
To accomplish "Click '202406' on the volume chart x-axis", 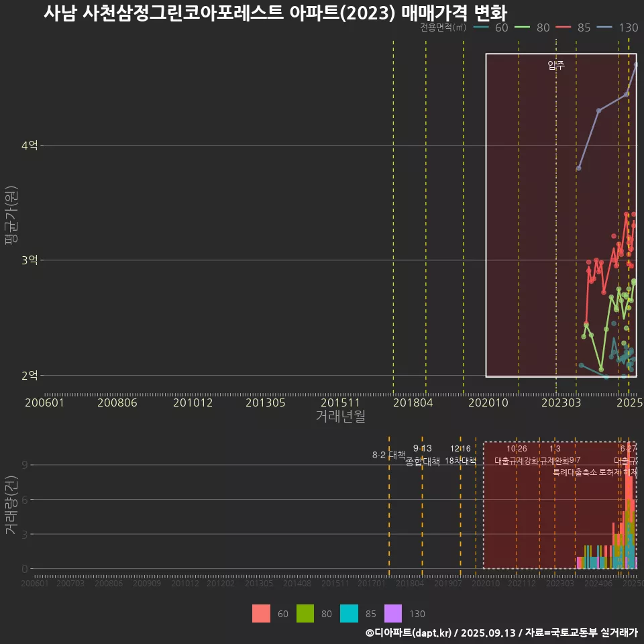I will pyautogui.click(x=598, y=583).
